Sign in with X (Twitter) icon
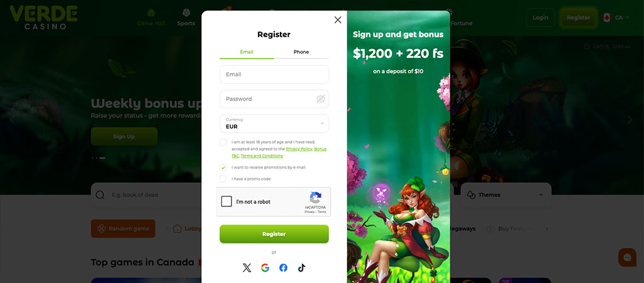 (x=247, y=268)
